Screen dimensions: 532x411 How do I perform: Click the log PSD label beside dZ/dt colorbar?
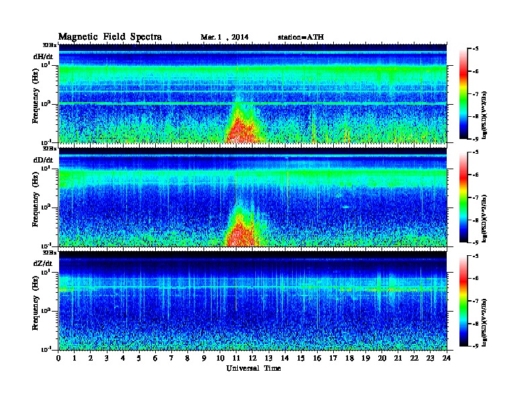tap(486, 322)
